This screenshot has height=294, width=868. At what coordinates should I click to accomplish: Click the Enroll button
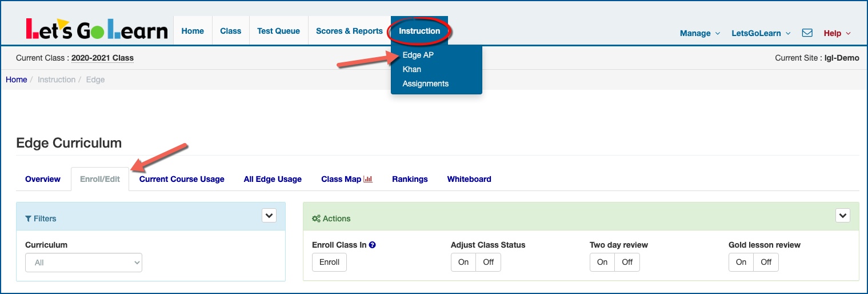[x=329, y=262]
